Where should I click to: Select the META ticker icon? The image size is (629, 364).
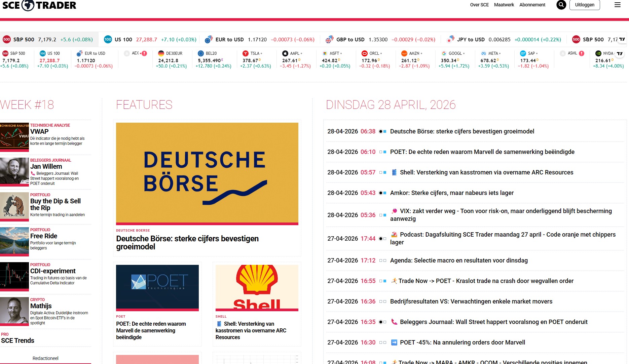(484, 53)
